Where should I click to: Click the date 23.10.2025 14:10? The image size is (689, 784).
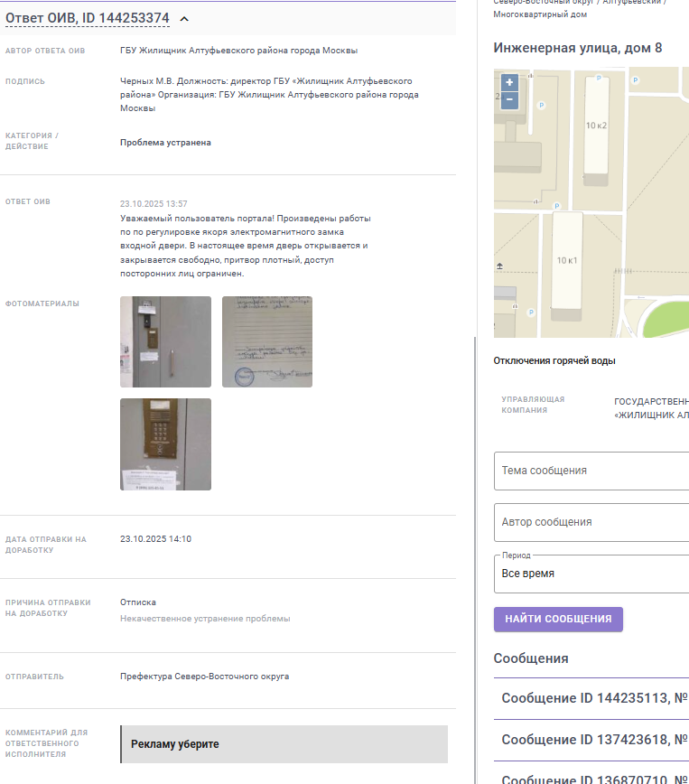[155, 539]
